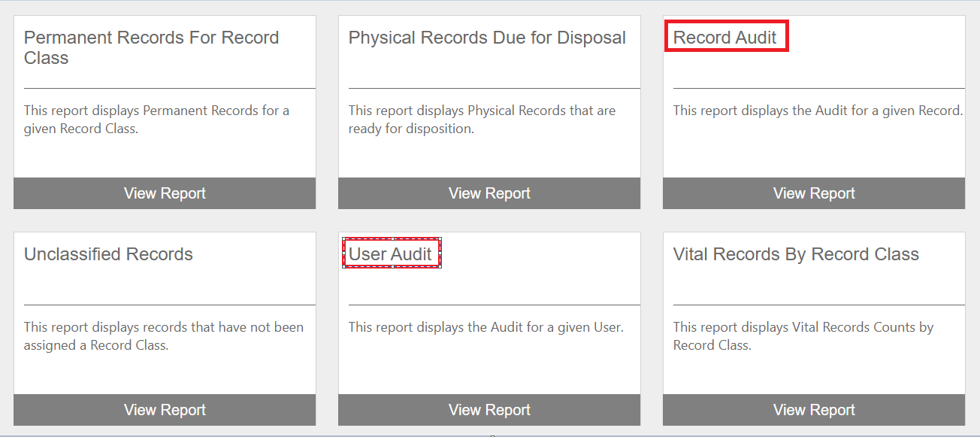Click View Report for Permanent Records For Record Class
Image resolution: width=980 pixels, height=437 pixels.
click(165, 193)
